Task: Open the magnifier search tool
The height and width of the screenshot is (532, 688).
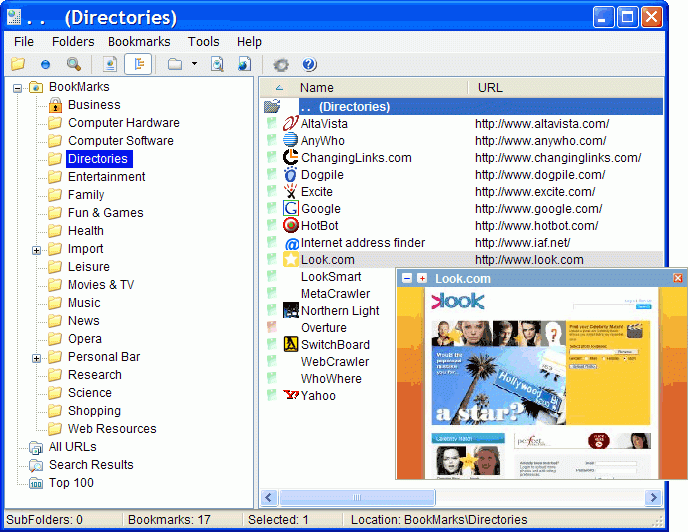Action: point(74,64)
